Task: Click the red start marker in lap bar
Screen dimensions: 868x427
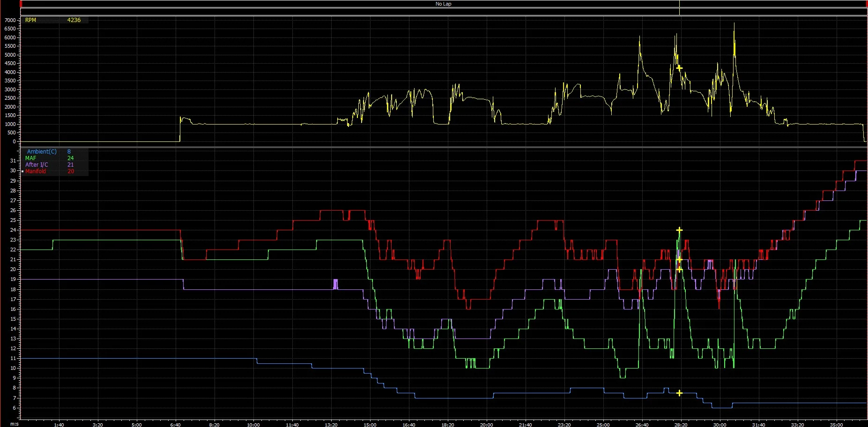Action: pyautogui.click(x=21, y=4)
